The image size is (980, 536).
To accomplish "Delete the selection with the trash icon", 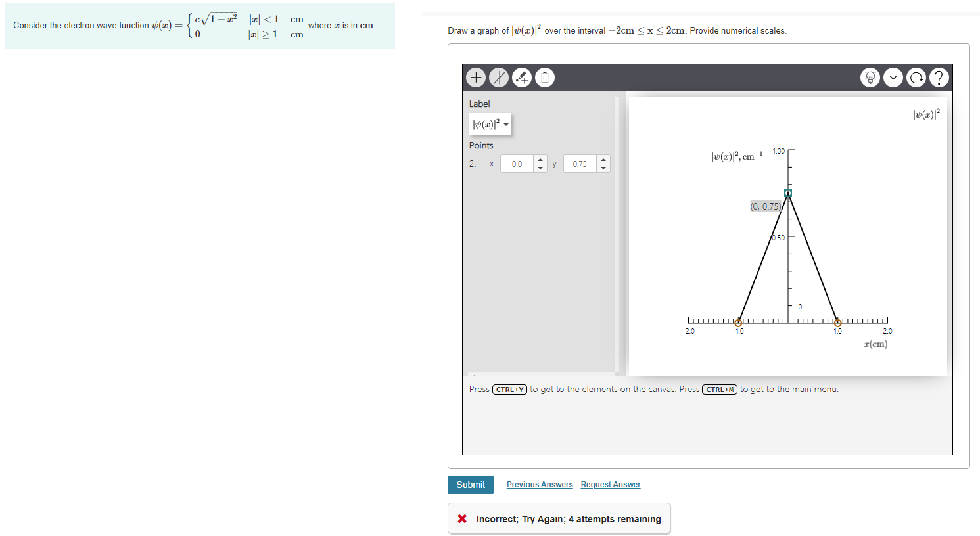I will (544, 77).
